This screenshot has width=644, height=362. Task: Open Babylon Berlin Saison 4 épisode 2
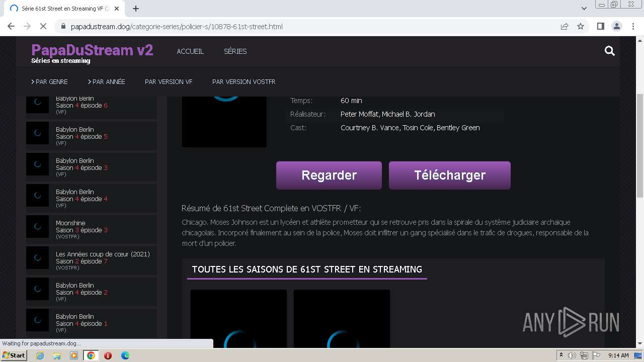pos(92,292)
